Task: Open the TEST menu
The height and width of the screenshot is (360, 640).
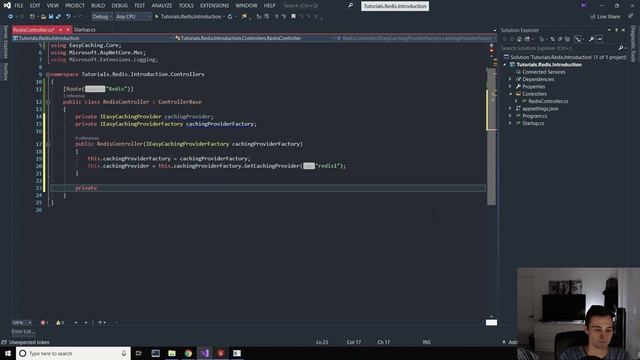Action: click(x=140, y=6)
